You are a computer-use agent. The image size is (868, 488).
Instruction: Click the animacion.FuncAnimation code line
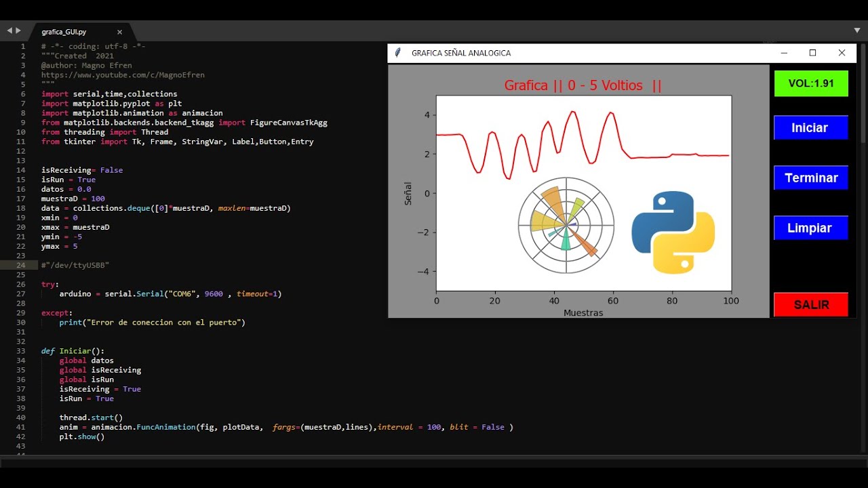coord(286,427)
